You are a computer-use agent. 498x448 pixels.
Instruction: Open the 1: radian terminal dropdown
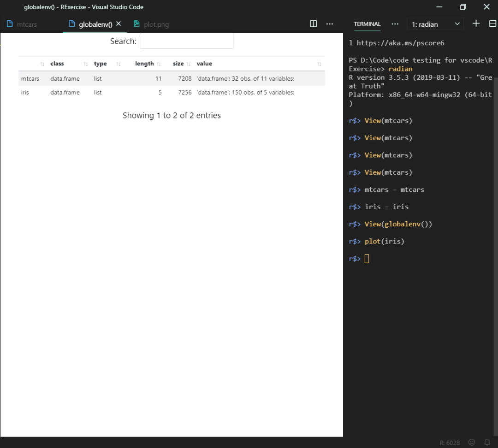click(435, 24)
